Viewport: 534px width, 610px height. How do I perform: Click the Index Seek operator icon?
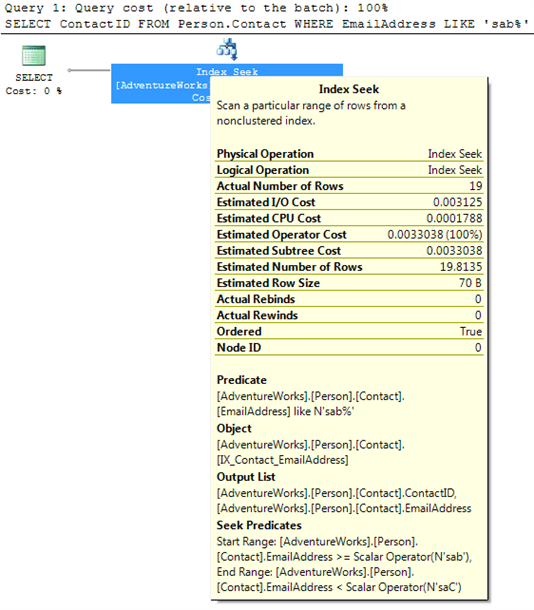pos(227,49)
